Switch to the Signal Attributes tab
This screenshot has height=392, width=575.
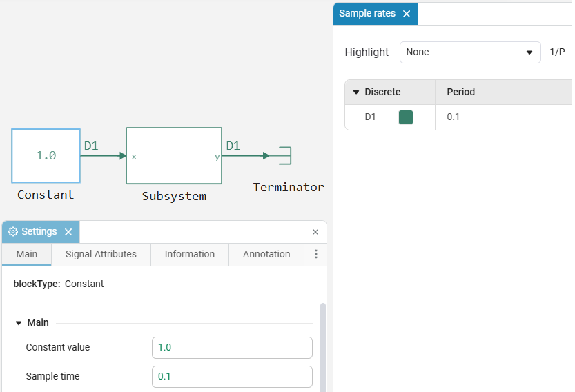tap(101, 254)
